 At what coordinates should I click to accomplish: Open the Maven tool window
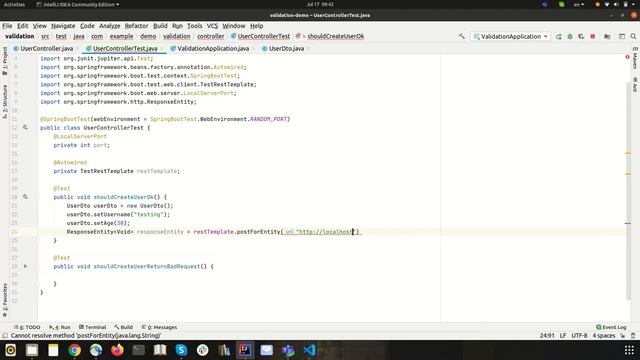pos(635,58)
